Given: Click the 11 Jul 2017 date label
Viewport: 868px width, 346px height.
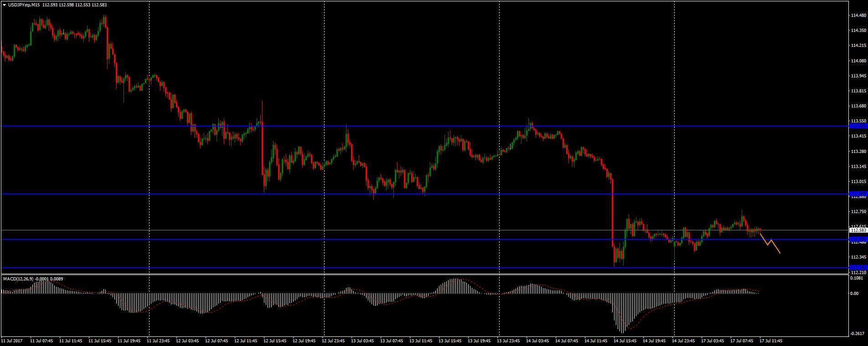Looking at the screenshot, I should pyautogui.click(x=12, y=341).
